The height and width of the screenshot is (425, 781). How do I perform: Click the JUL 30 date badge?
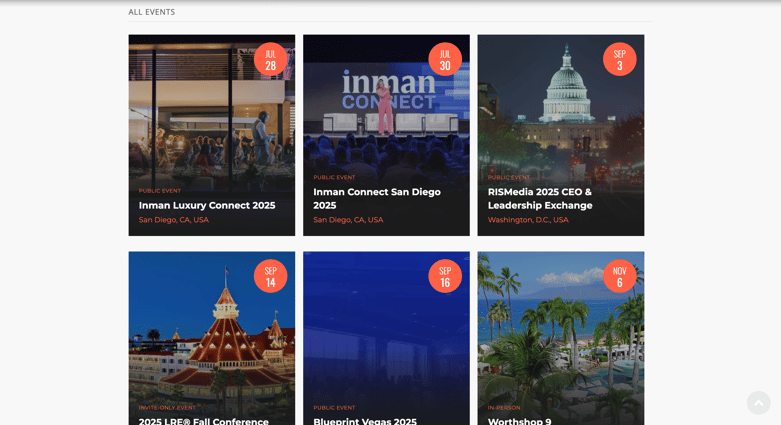coord(445,59)
